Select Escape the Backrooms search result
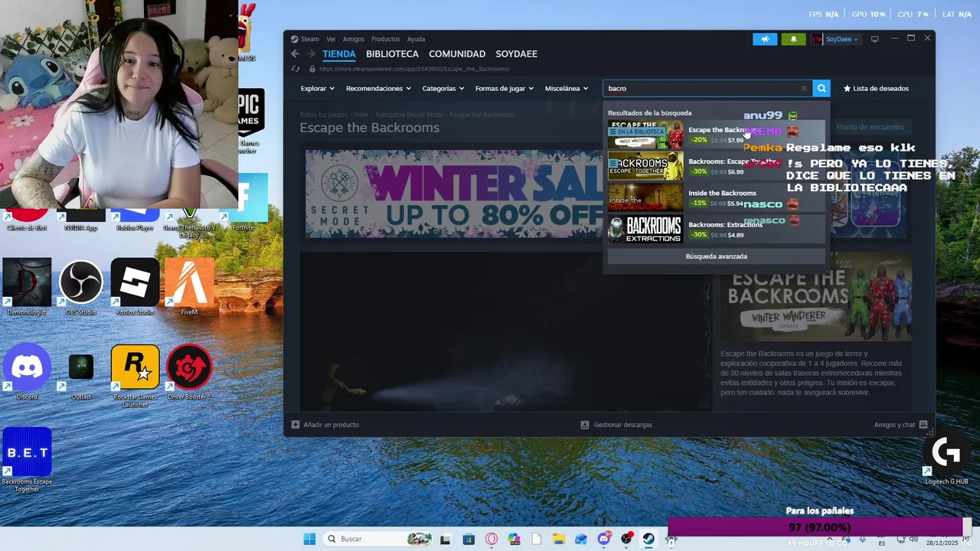Screen dimensions: 980x551 pyautogui.click(x=717, y=135)
